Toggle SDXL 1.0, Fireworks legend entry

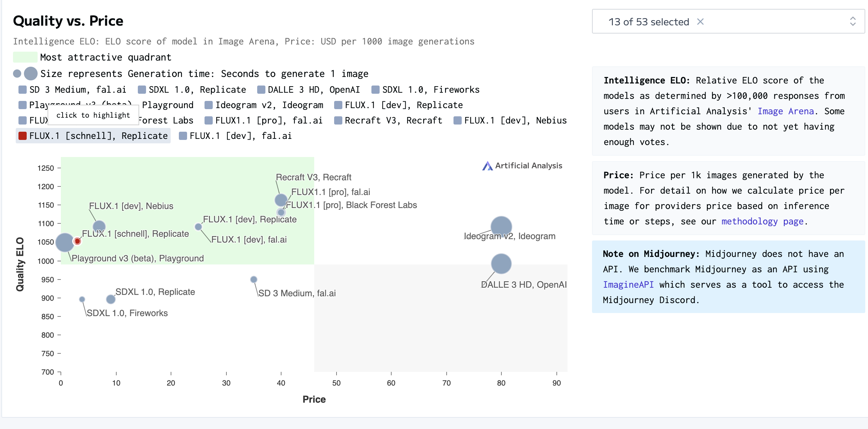(x=425, y=90)
